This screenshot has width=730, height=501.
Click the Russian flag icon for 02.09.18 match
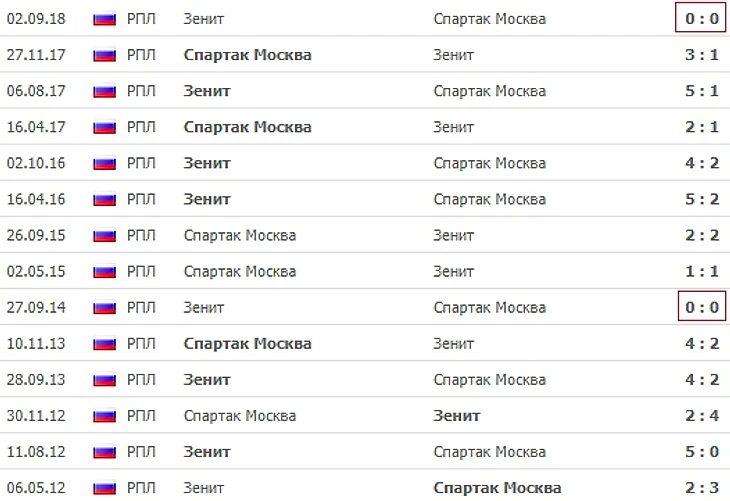pyautogui.click(x=104, y=19)
